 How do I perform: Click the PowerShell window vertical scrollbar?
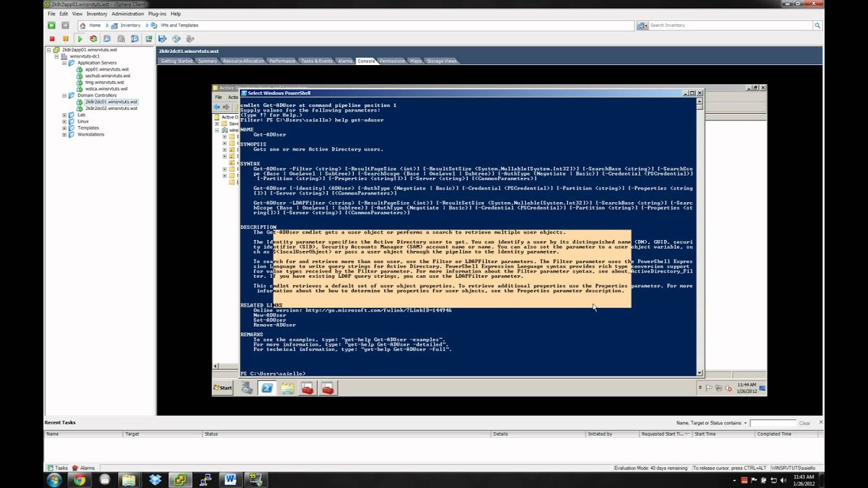click(x=700, y=236)
